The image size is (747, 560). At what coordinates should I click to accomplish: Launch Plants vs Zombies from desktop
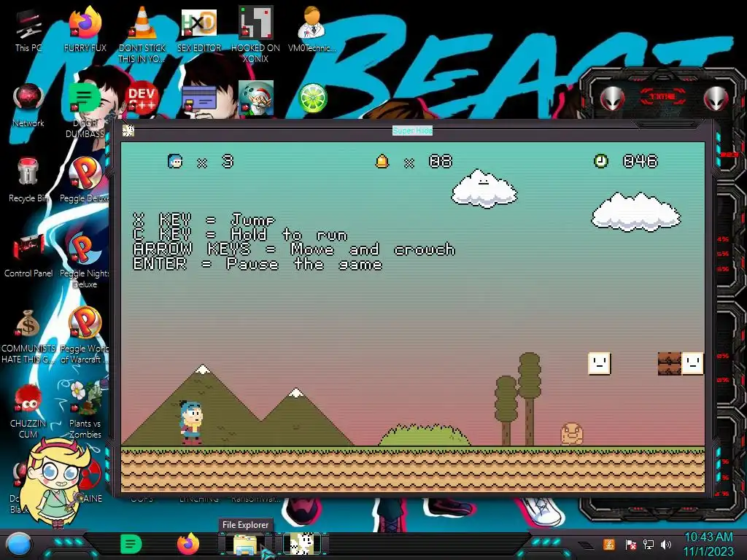tap(85, 411)
